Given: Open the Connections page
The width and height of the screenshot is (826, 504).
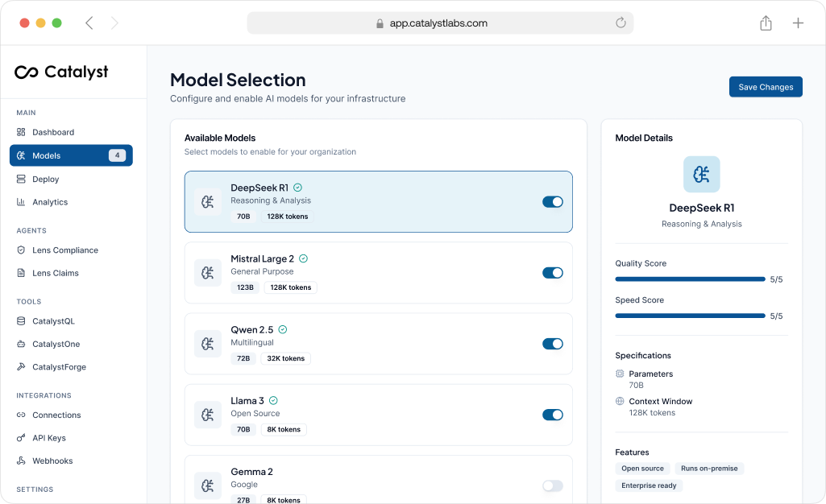Looking at the screenshot, I should (x=71, y=415).
